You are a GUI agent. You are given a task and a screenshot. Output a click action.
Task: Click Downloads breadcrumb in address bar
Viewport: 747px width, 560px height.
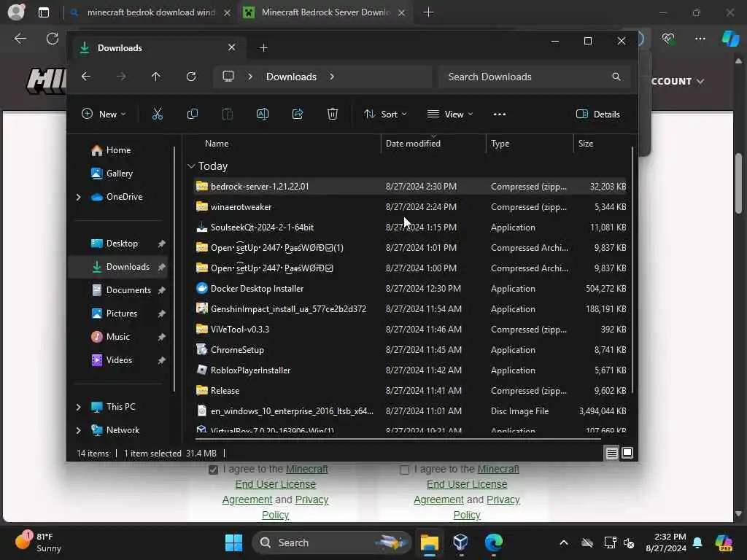pyautogui.click(x=291, y=77)
